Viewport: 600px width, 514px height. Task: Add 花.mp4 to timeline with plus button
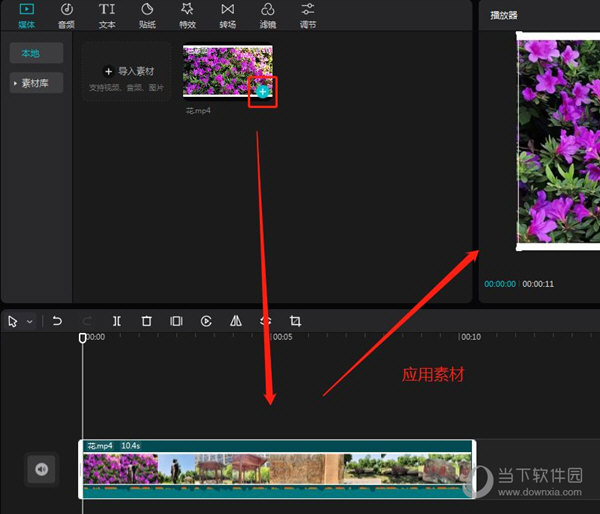point(262,92)
